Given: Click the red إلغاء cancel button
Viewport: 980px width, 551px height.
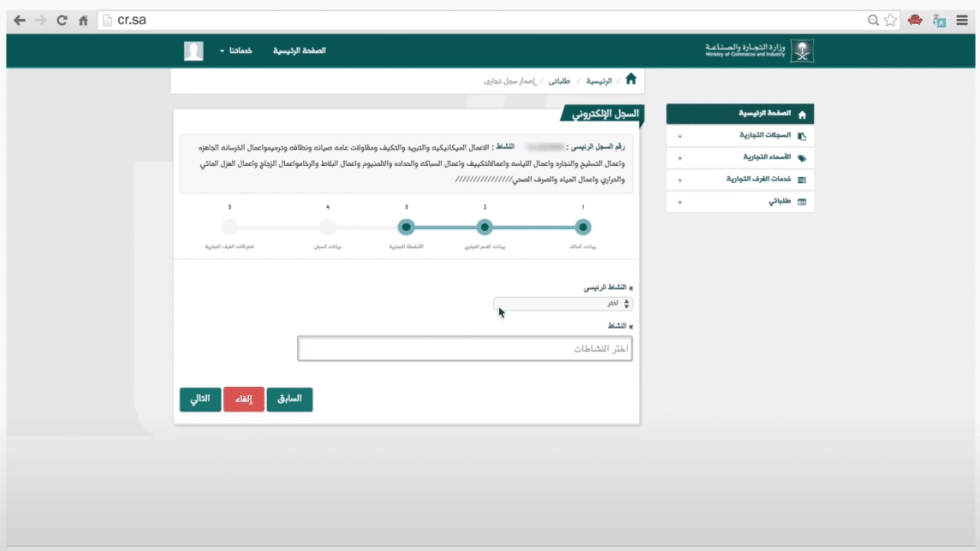Looking at the screenshot, I should click(x=244, y=400).
